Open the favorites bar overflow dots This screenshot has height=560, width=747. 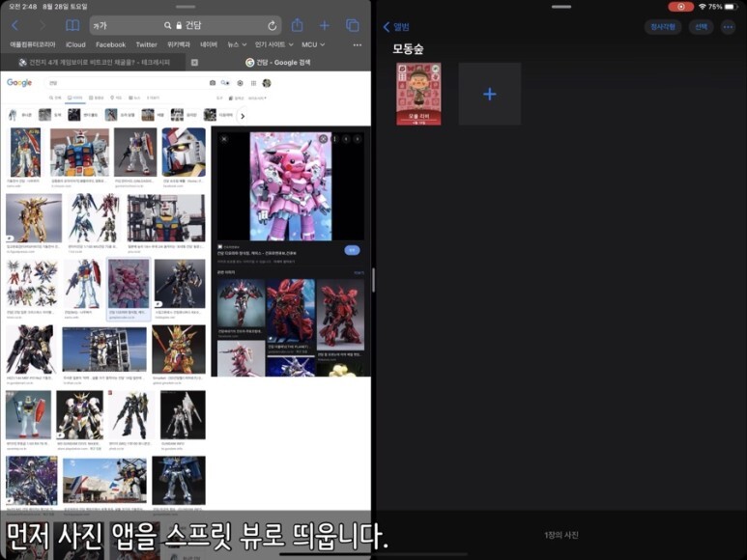coord(358,44)
